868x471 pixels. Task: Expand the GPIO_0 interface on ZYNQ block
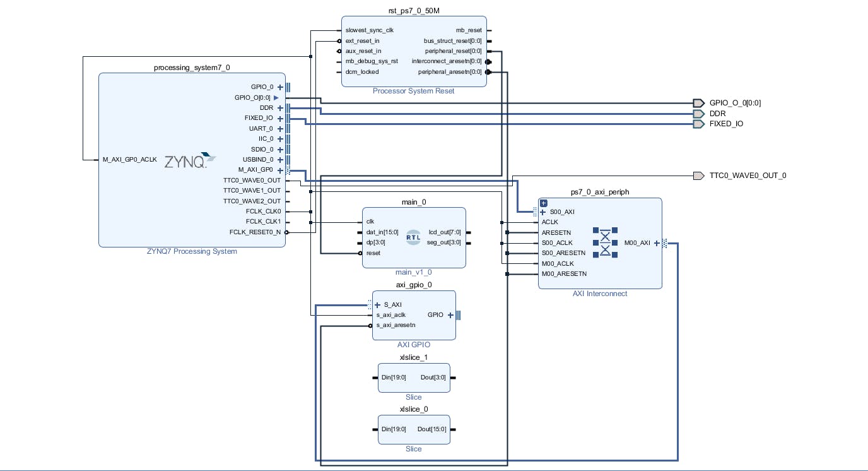[280, 87]
